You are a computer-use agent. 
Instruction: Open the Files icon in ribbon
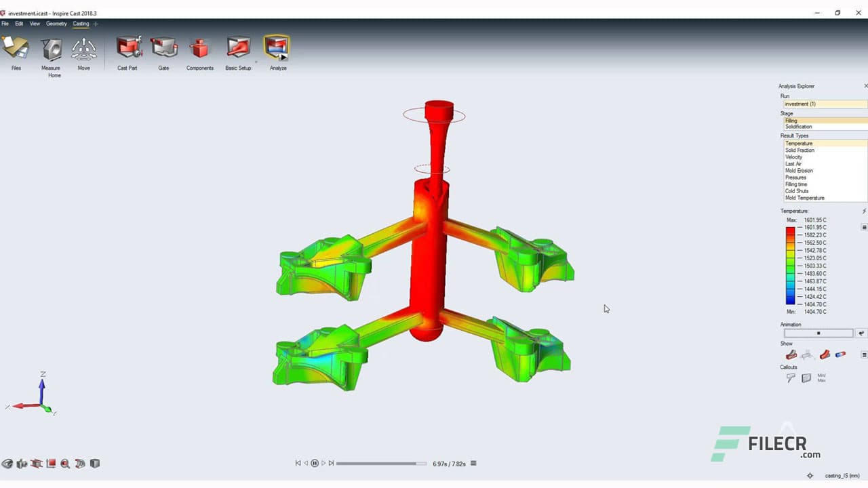click(x=16, y=48)
